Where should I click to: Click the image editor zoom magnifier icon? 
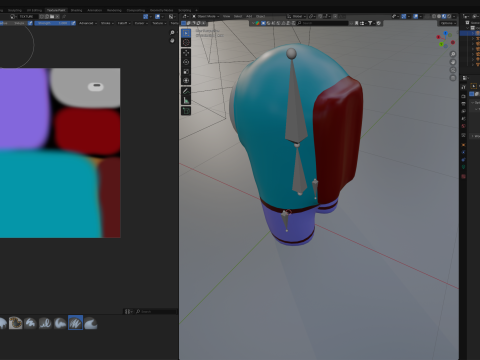pos(172,33)
